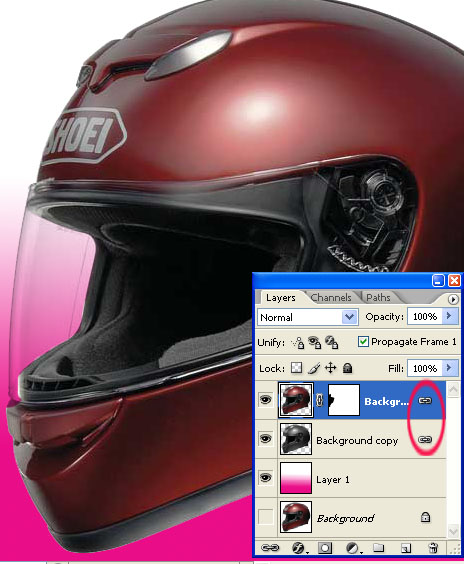This screenshot has width=464, height=564.
Task: Lock position move-arrows icon
Action: pos(331,368)
